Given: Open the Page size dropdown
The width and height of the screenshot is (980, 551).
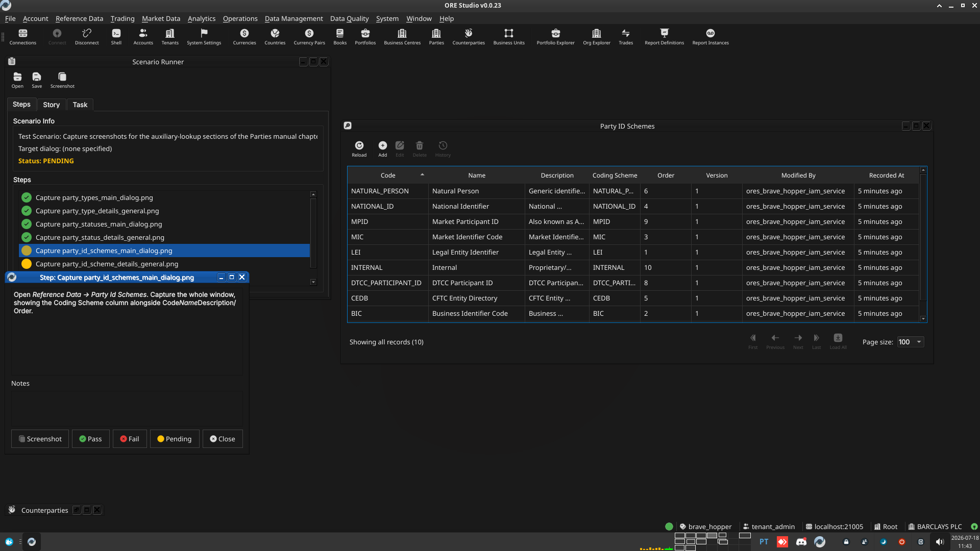Looking at the screenshot, I should pyautogui.click(x=911, y=342).
